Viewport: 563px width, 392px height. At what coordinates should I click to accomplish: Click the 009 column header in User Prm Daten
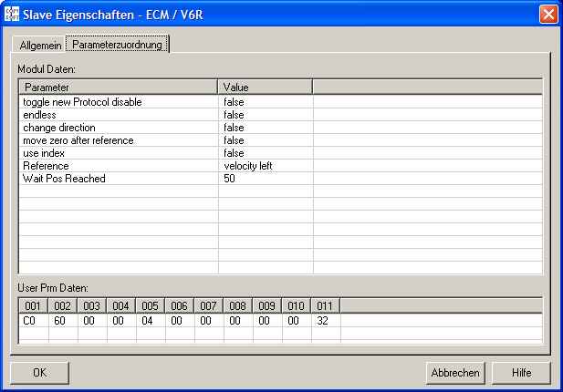click(x=266, y=306)
